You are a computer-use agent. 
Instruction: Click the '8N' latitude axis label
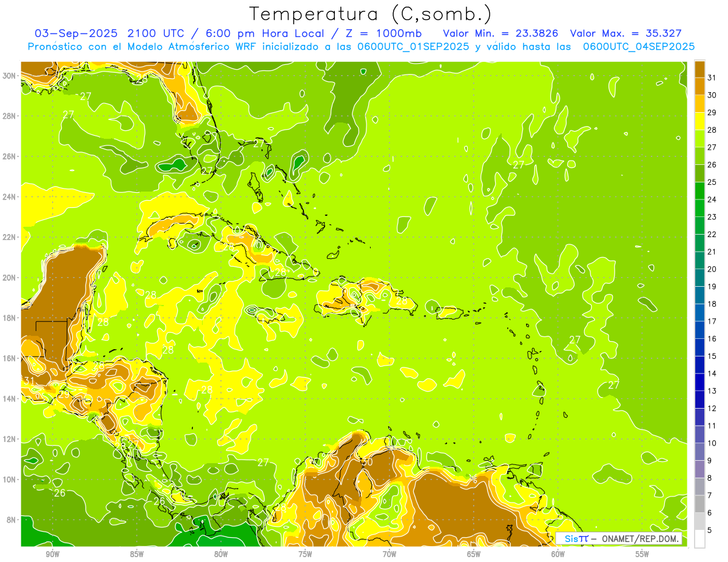(12, 520)
